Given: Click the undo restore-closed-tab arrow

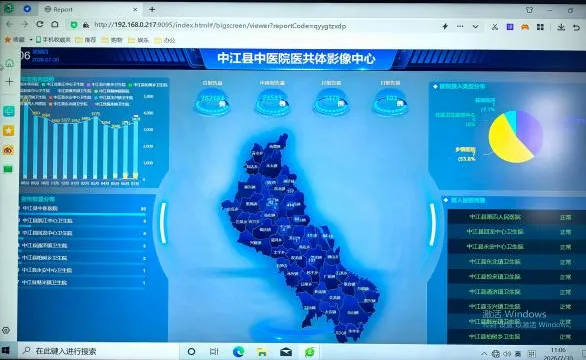Looking at the screenshot, I should click(x=577, y=28).
